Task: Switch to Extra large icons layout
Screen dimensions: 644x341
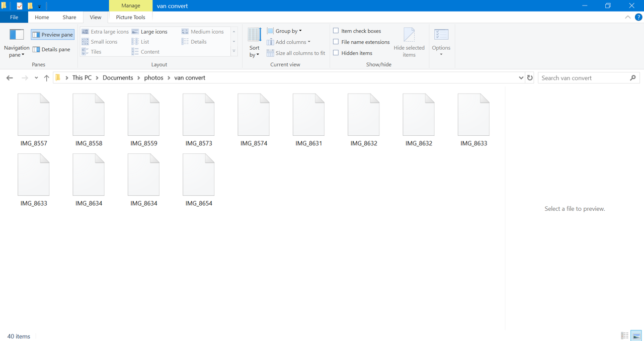Action: (x=105, y=32)
